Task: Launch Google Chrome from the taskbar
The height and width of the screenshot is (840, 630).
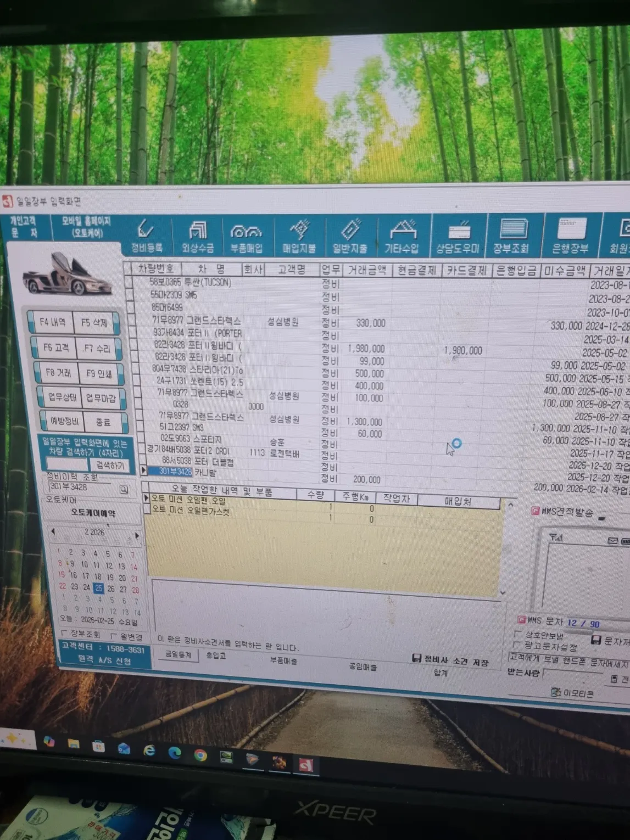Action: pos(200,755)
